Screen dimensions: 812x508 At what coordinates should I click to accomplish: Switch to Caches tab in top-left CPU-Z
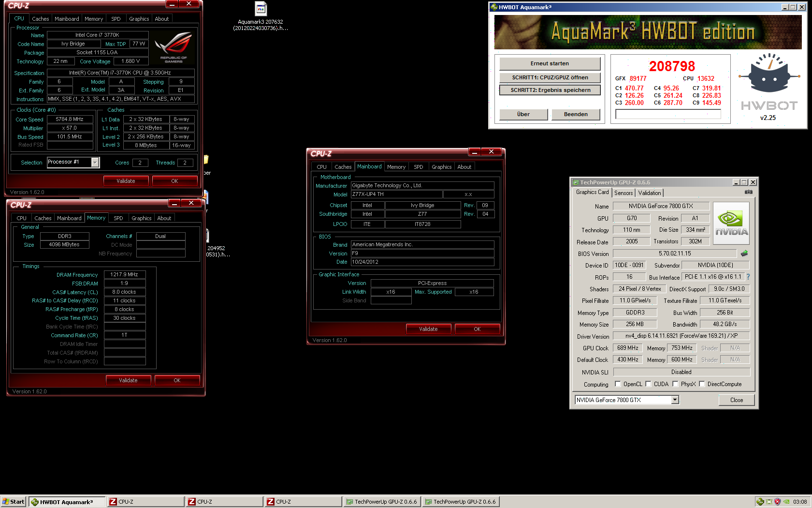[x=41, y=19]
